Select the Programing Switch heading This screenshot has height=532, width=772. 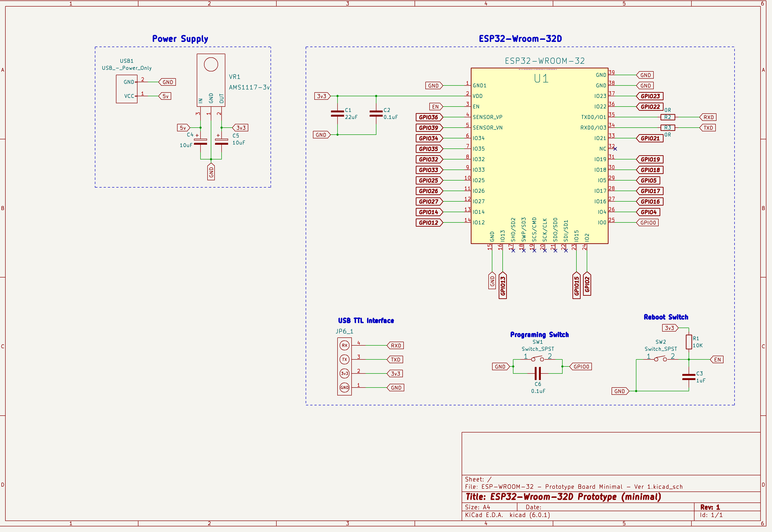pyautogui.click(x=539, y=335)
